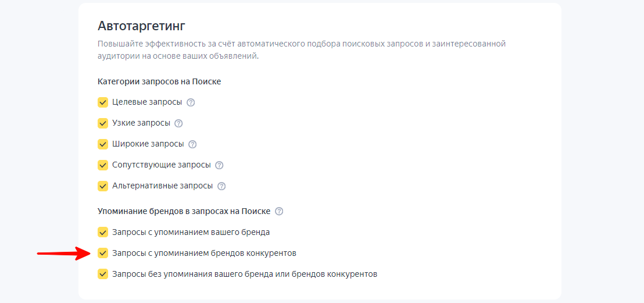This screenshot has width=644, height=303.
Task: Turn off Альтернативные запросы checkbox
Action: [x=103, y=186]
